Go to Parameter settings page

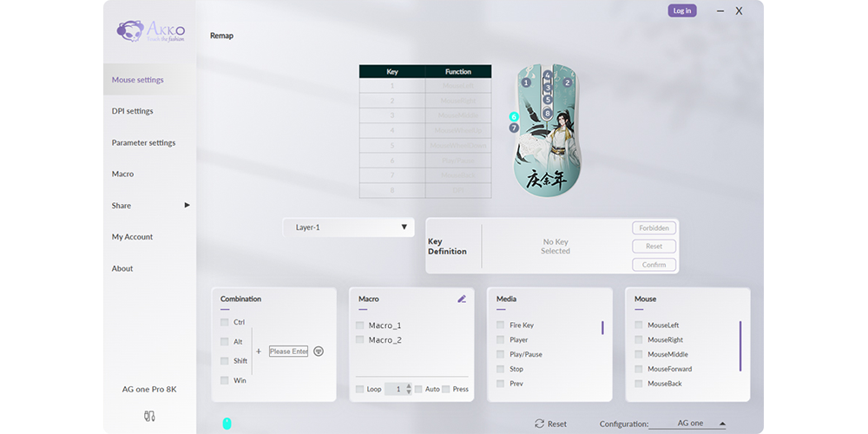click(143, 142)
